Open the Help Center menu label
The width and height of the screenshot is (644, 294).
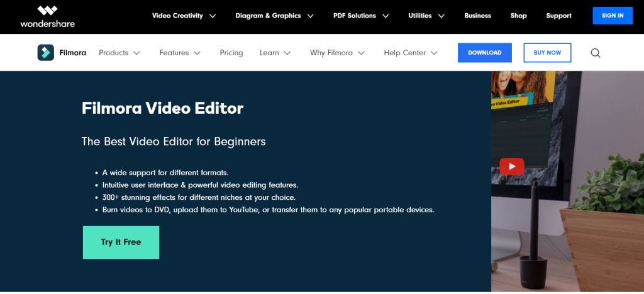tap(404, 53)
